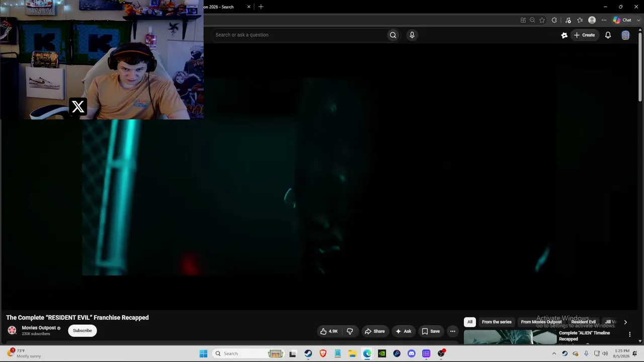This screenshot has width=644, height=362.
Task: Open Task View on the taskbar
Action: 293,353
